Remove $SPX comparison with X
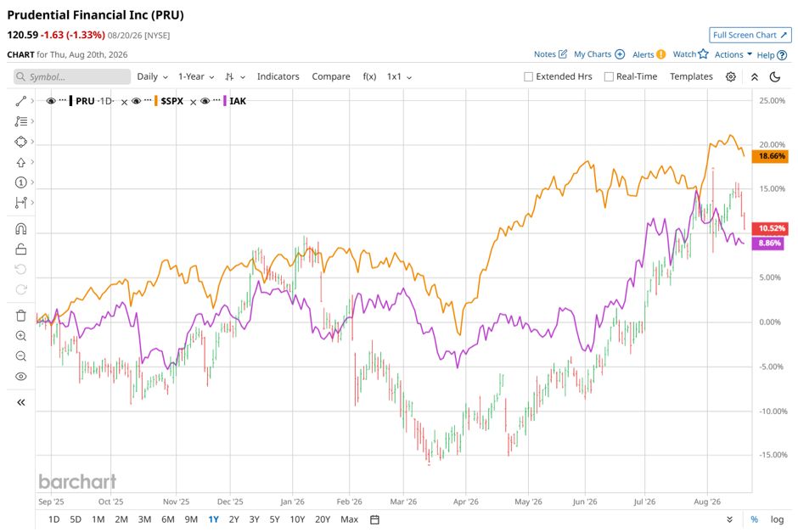Screen dimensions: 798x532 coord(194,102)
